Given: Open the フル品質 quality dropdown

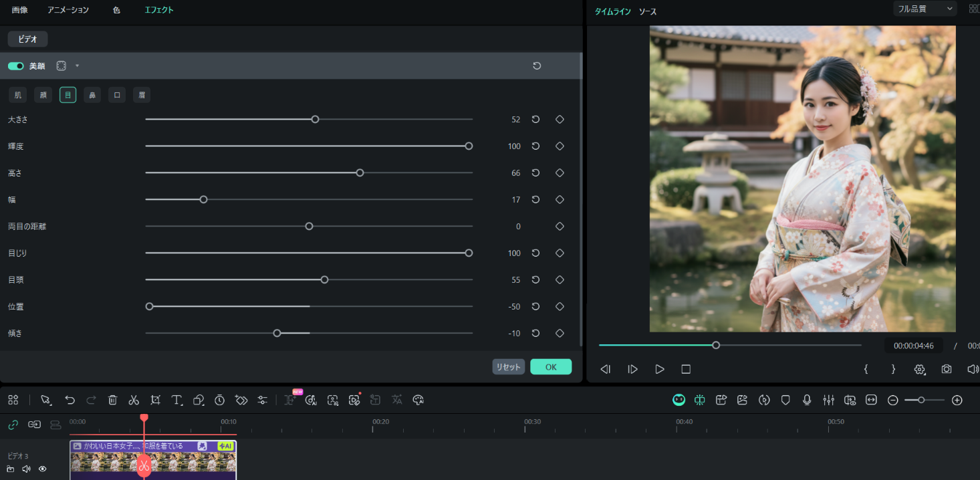Looking at the screenshot, I should point(925,9).
